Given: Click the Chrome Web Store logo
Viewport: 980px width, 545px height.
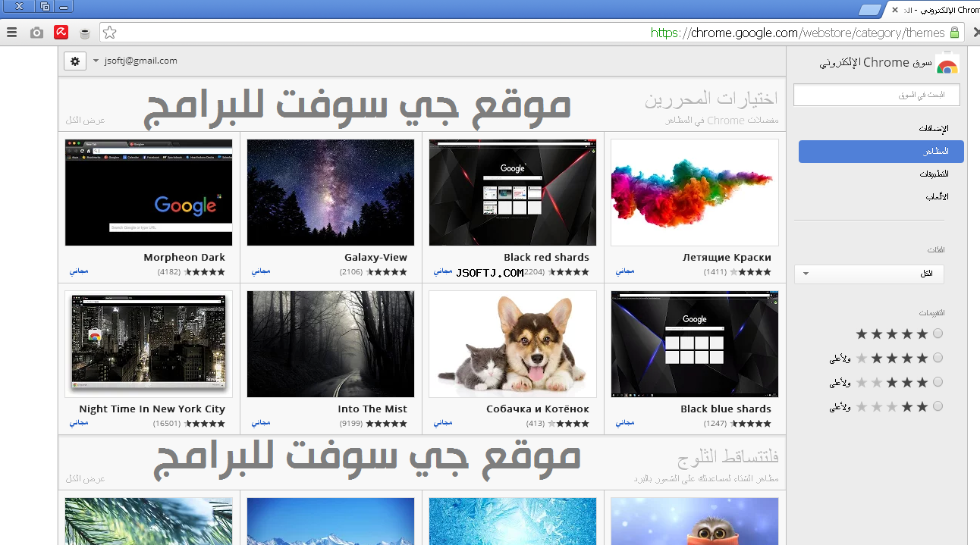Looking at the screenshot, I should pos(947,64).
